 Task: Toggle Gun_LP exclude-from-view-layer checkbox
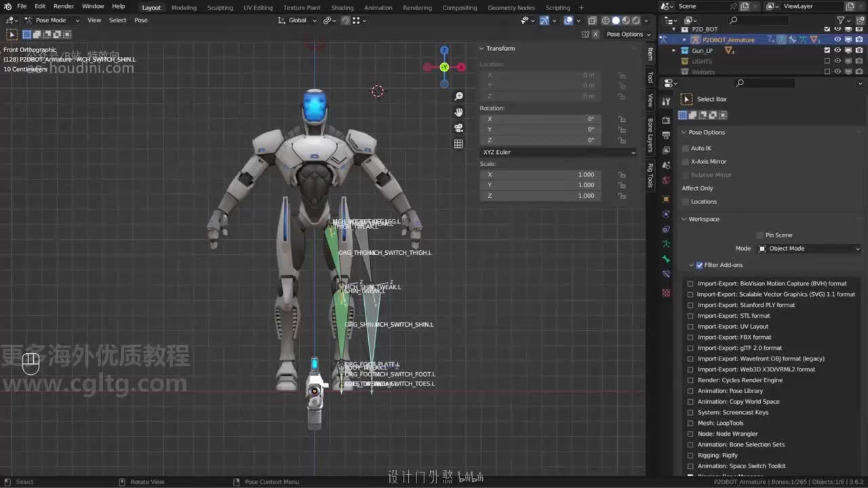coord(827,51)
